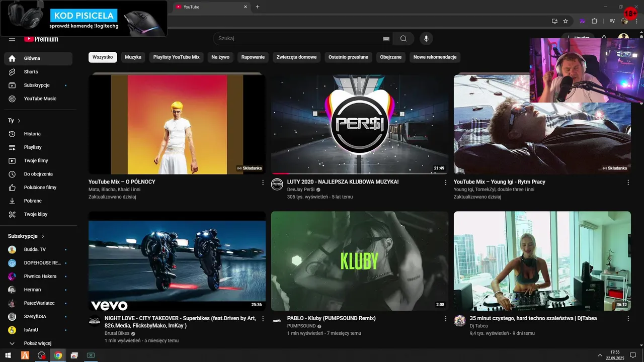
Task: Open options menu for PABLO - Kluby video
Action: (445, 319)
